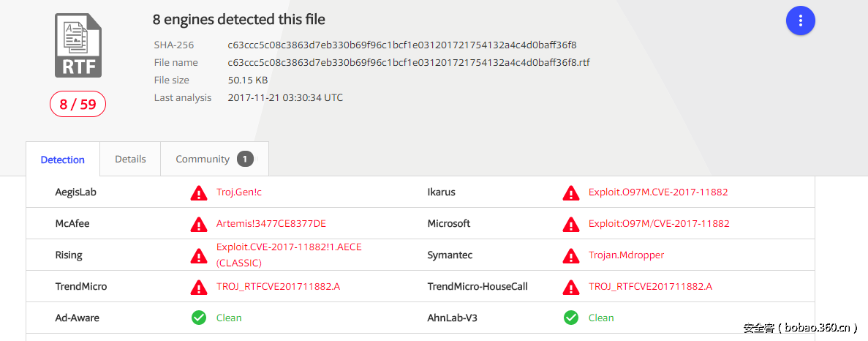Click the Trojan.Mdropper detection name
This screenshot has height=341, width=868.
[x=626, y=255]
